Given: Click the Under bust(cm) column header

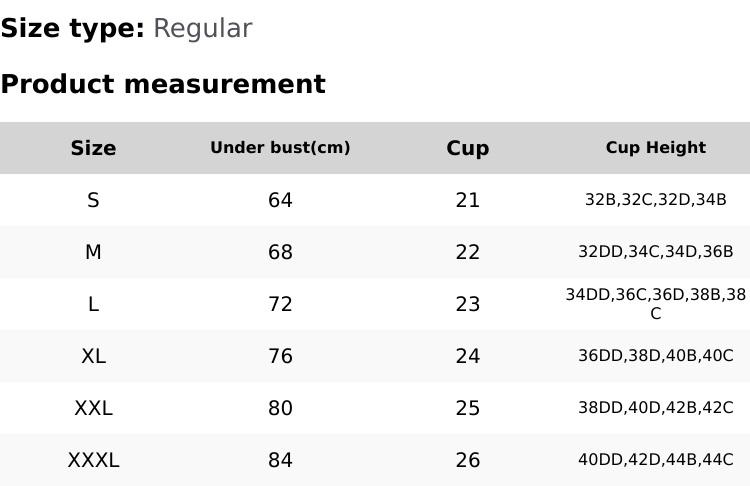Looking at the screenshot, I should [x=280, y=148].
